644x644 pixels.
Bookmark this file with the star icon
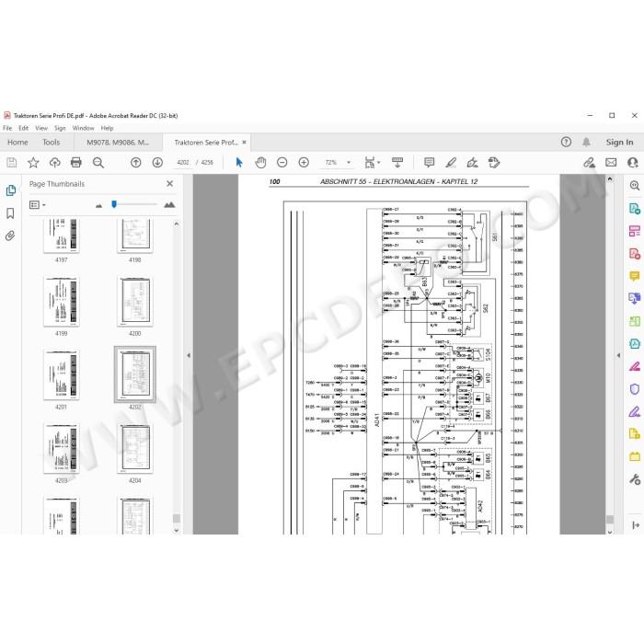[x=33, y=163]
